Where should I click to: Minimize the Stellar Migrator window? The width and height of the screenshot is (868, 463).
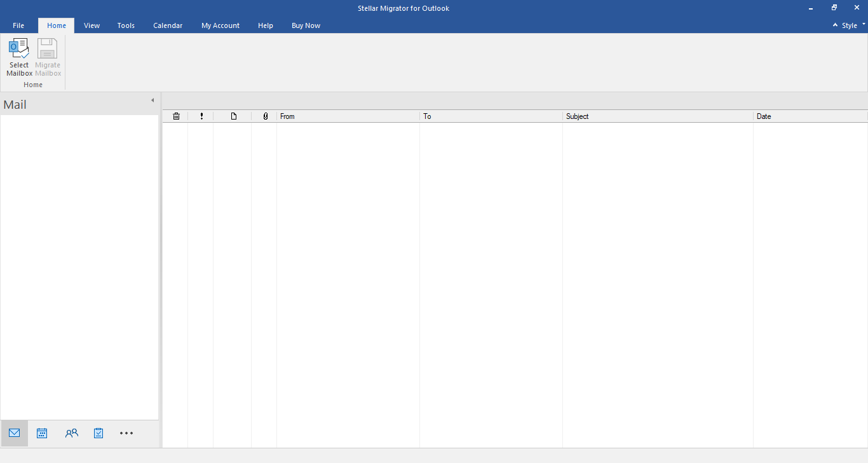(x=811, y=8)
